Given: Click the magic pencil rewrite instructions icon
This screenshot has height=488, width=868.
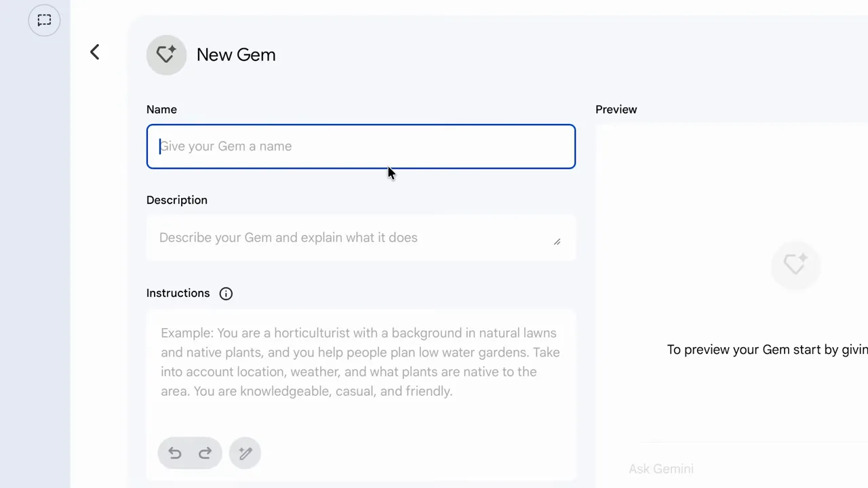Looking at the screenshot, I should point(245,453).
